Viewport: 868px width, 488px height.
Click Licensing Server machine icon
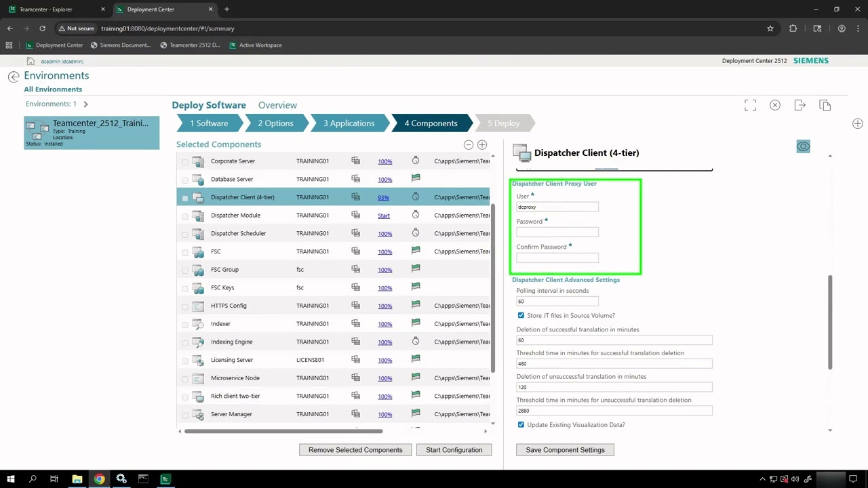(355, 359)
